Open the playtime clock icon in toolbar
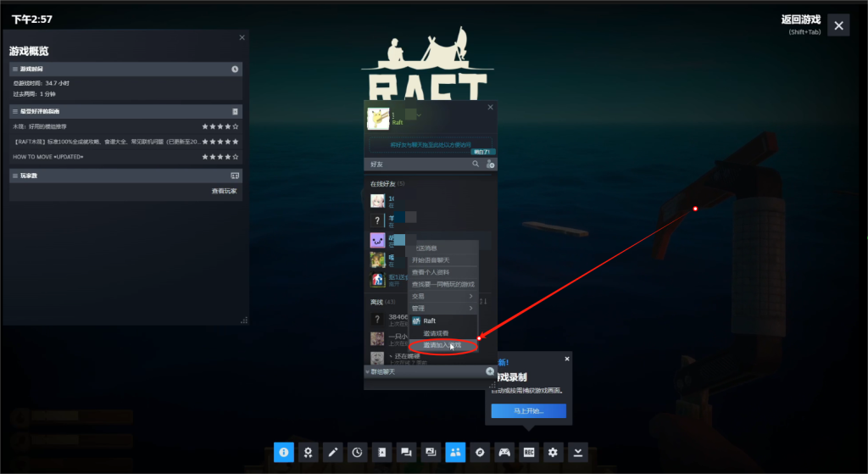Screen dimensions: 868x474 (x=357, y=453)
